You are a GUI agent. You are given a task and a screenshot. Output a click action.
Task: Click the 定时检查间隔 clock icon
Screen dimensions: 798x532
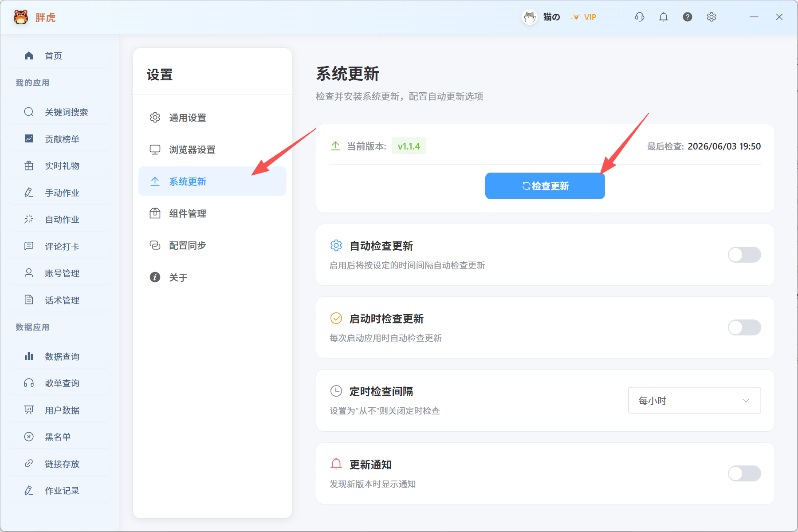336,391
